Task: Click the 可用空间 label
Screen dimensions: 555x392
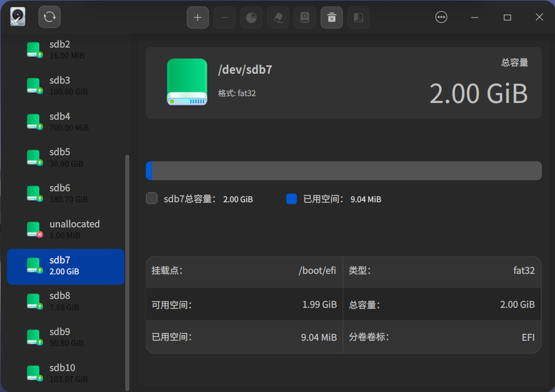Action: pos(171,305)
